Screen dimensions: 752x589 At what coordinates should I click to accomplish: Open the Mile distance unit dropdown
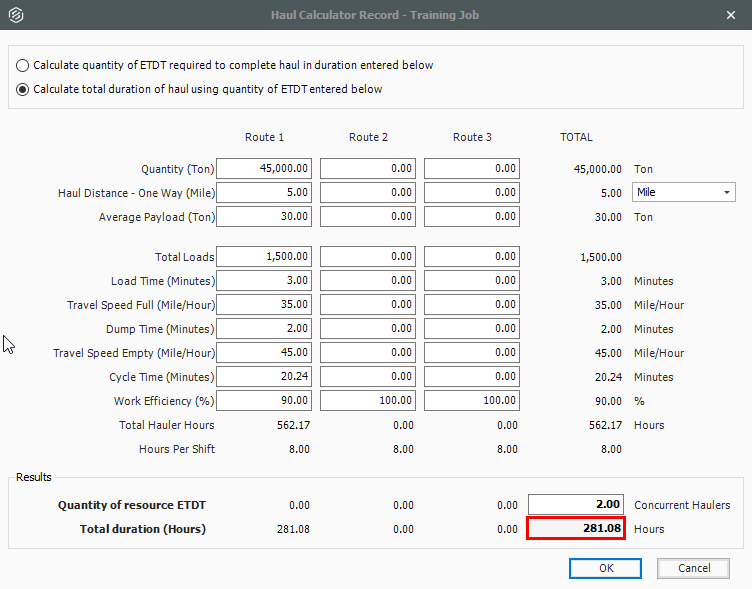683,193
